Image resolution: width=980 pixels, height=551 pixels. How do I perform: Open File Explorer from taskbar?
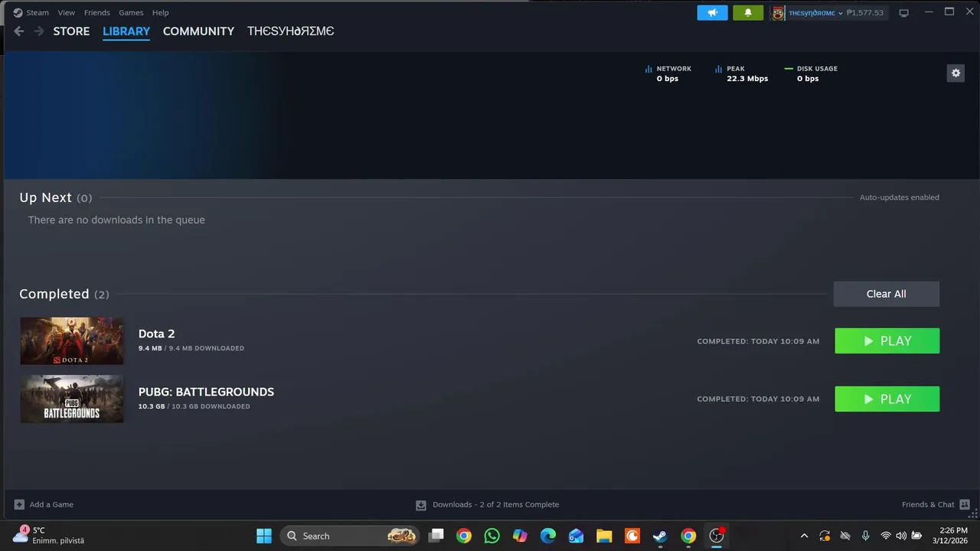pos(604,536)
